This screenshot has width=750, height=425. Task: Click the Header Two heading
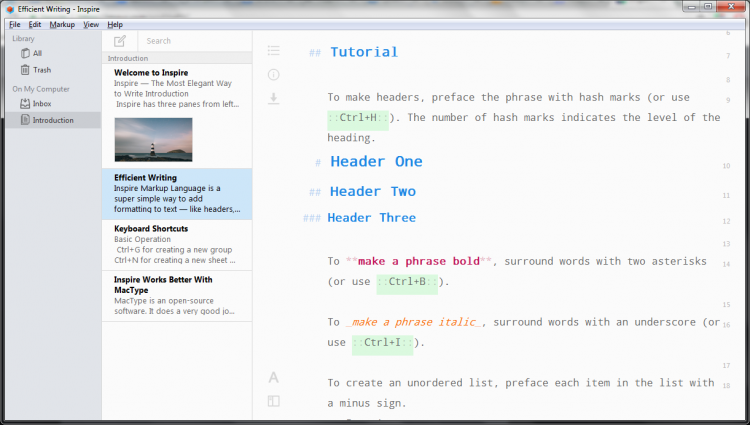click(x=373, y=191)
